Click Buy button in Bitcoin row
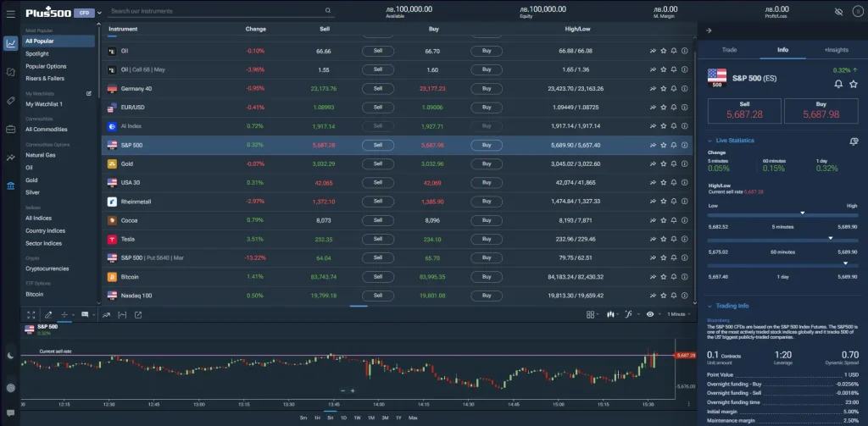The image size is (868, 426). 487,277
